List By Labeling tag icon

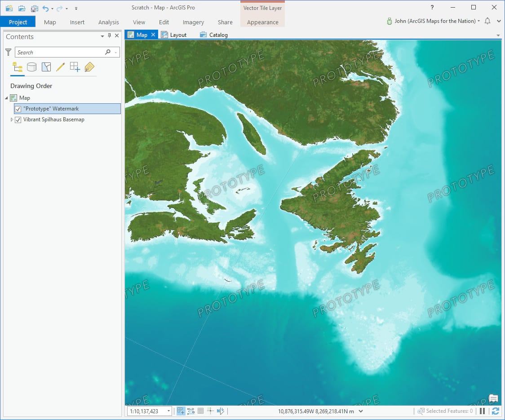pyautogui.click(x=89, y=67)
